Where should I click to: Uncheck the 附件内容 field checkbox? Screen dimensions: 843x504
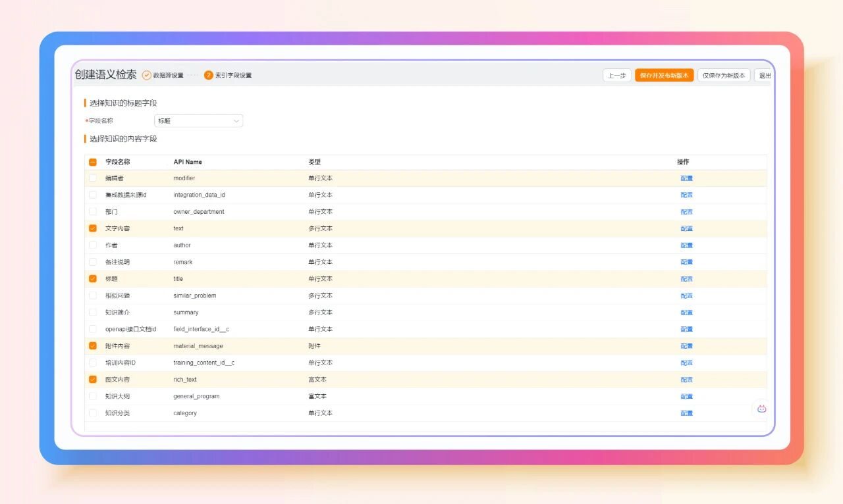(x=93, y=346)
